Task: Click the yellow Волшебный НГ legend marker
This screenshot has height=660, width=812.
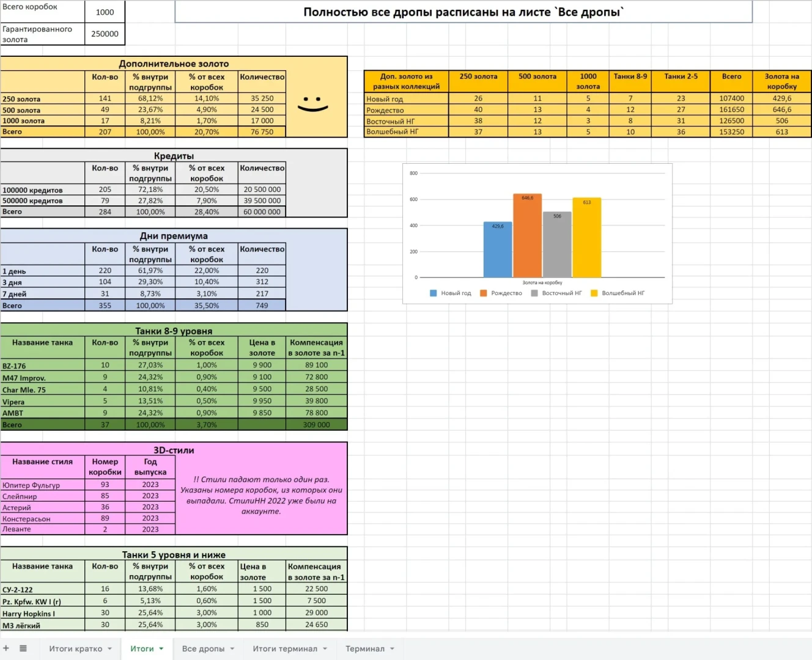Action: tap(594, 293)
